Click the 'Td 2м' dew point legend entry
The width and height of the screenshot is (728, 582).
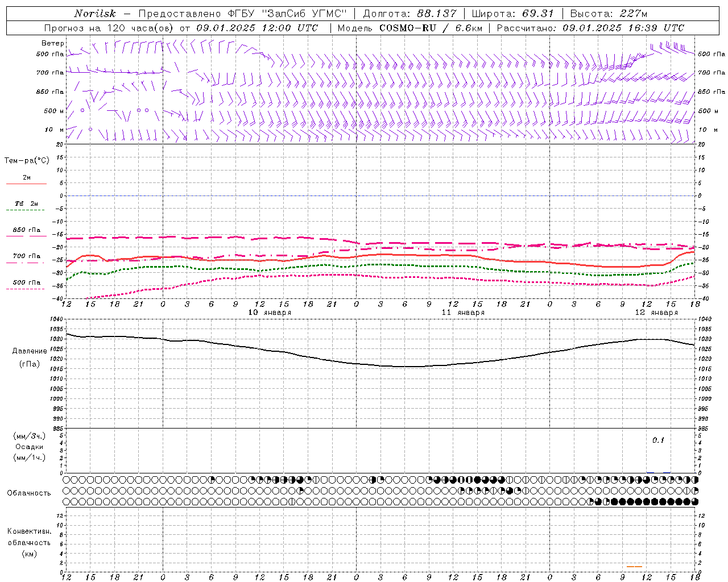[x=26, y=203]
